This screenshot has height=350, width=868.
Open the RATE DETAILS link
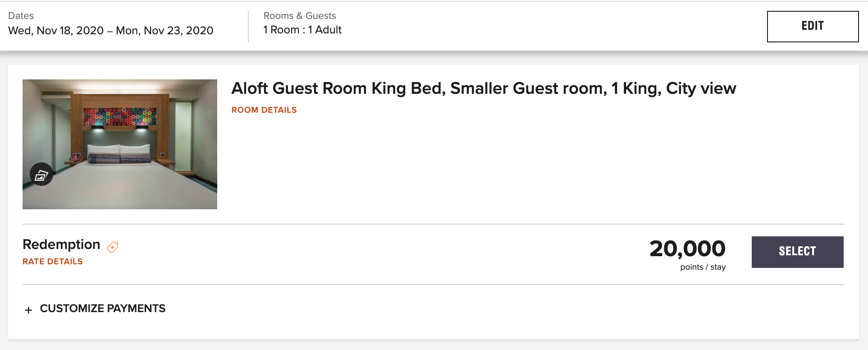[53, 262]
